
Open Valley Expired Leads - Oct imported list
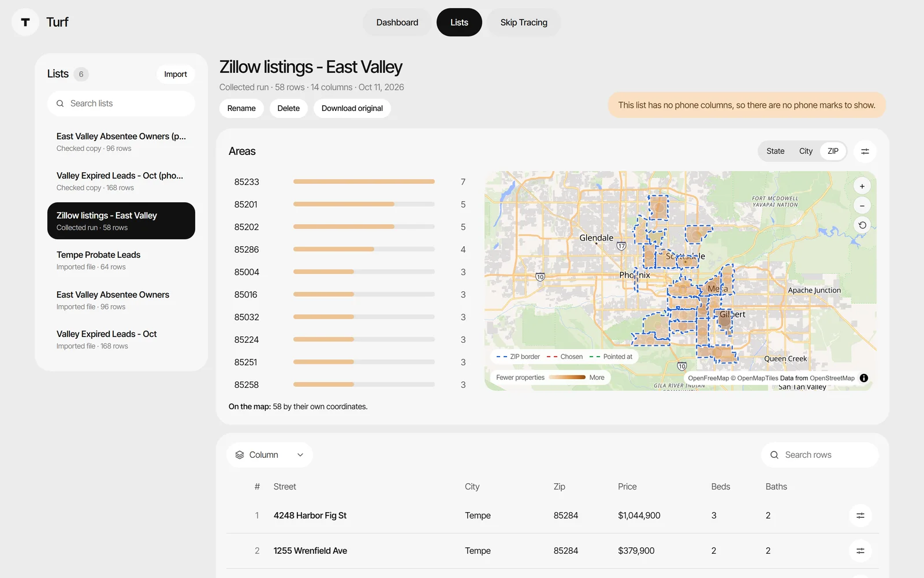coord(121,339)
